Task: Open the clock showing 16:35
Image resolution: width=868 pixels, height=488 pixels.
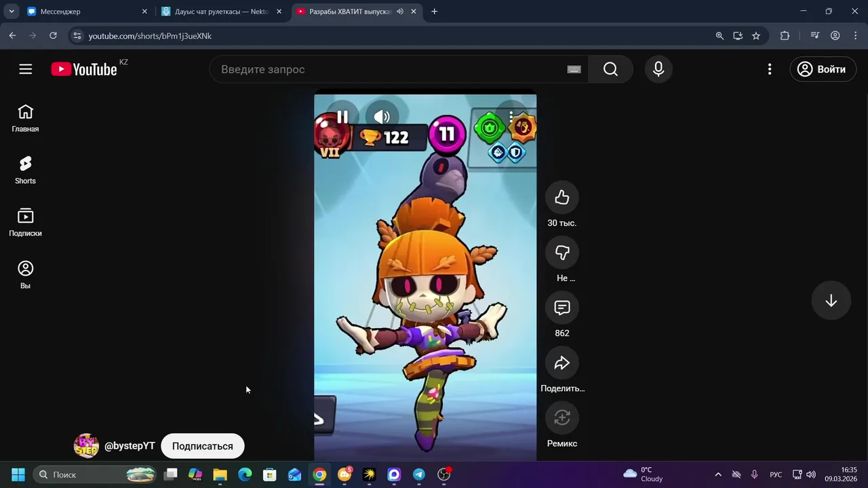Action: 841,474
